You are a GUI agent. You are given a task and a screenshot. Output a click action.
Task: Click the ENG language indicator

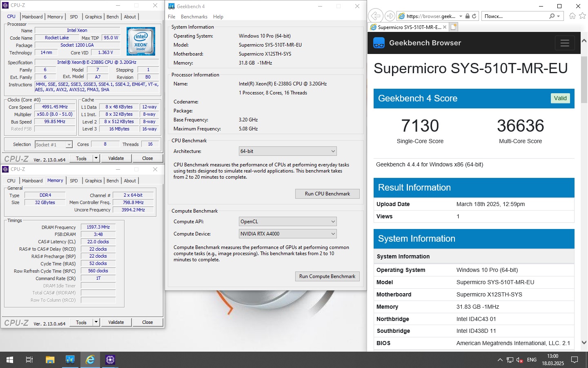coord(532,360)
